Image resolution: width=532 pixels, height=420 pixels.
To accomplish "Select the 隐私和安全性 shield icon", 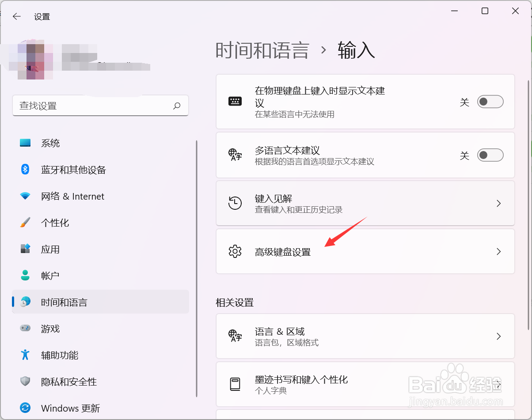I will [x=25, y=382].
